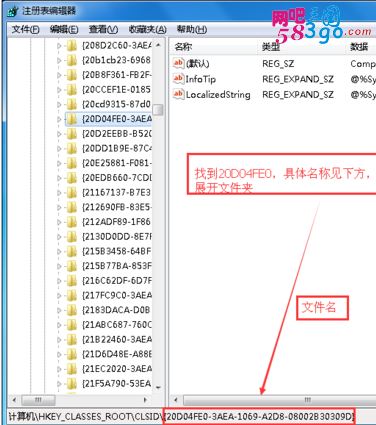376x425 pixels.
Task: Expand the {21ABC687-760C key
Action: [x=59, y=325]
